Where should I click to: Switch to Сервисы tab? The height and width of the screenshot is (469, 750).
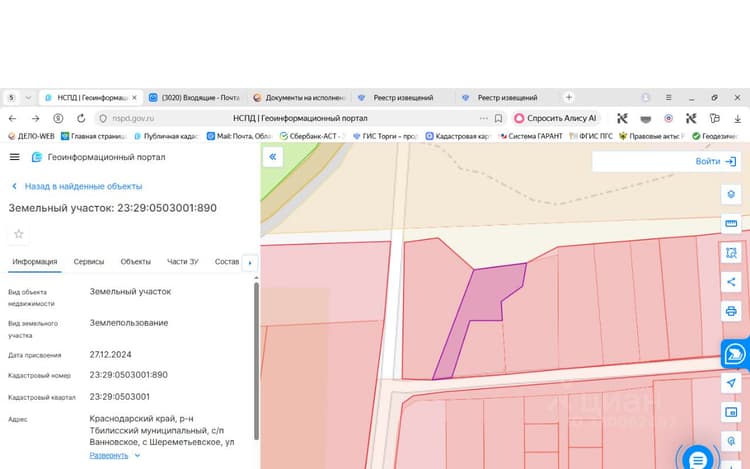pos(88,262)
